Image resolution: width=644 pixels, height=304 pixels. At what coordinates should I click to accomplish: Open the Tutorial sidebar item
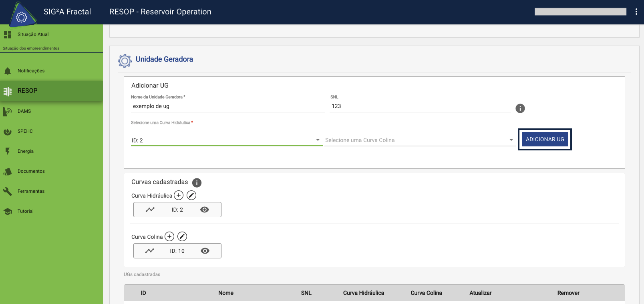26,211
